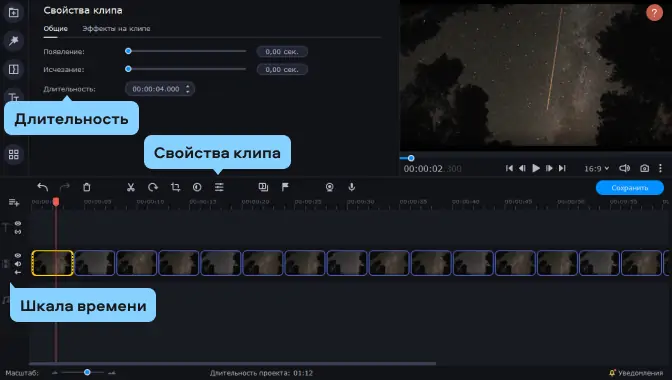Switch to the Эффекты на клипе tab
The width and height of the screenshot is (672, 380).
116,29
